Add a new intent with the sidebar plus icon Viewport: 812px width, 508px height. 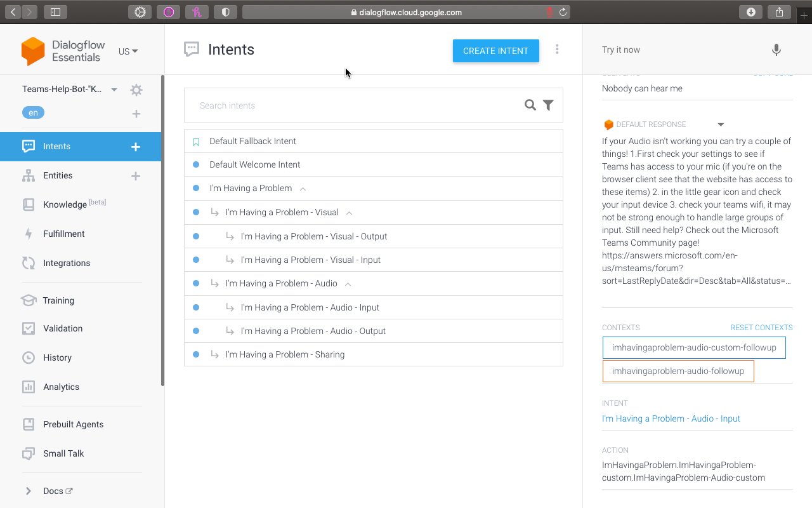[x=135, y=147]
